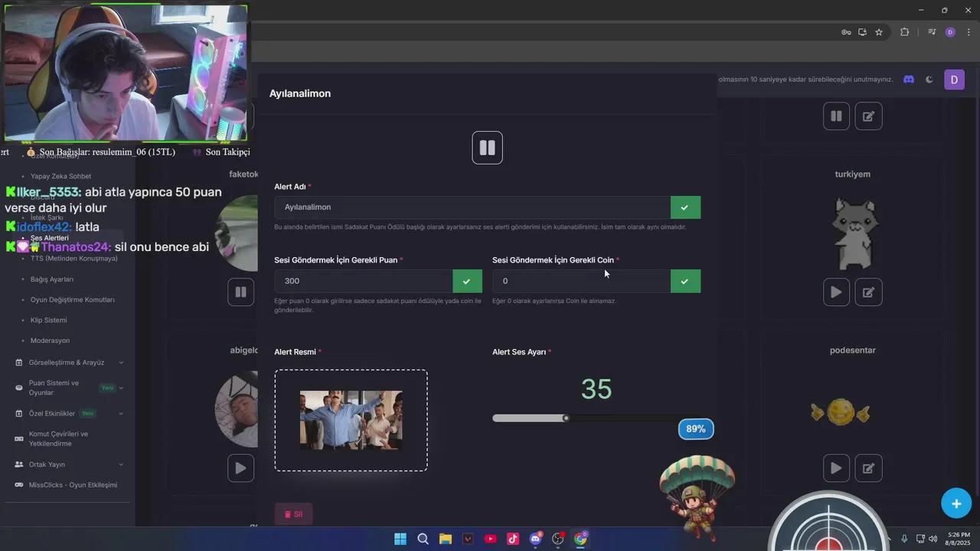Confirm the Gerekli Puan value with its green check
Viewport: 980px width, 551px height.
tap(467, 281)
